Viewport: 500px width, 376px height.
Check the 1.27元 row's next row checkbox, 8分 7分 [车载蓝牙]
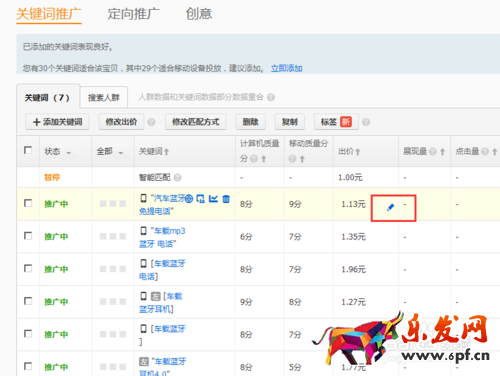click(x=28, y=334)
